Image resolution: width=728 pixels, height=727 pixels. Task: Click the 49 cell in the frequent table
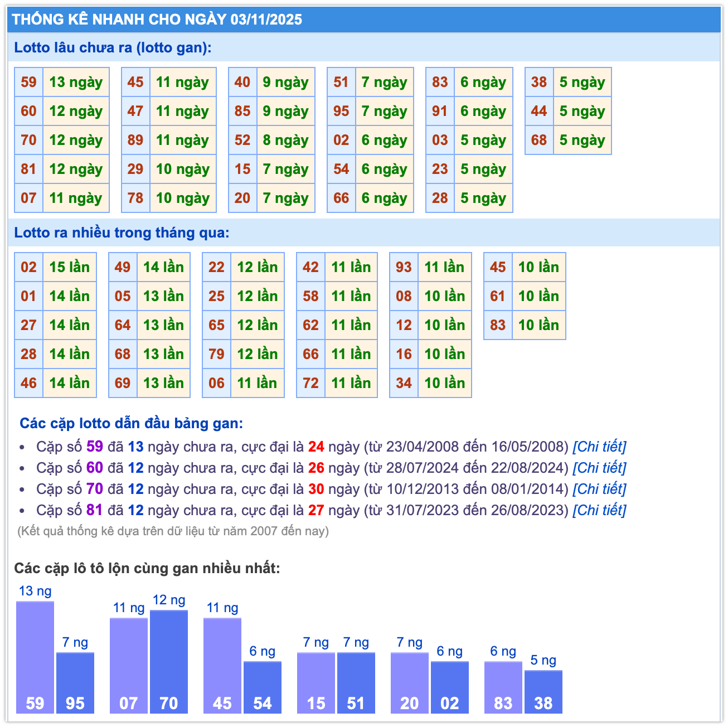pyautogui.click(x=123, y=268)
